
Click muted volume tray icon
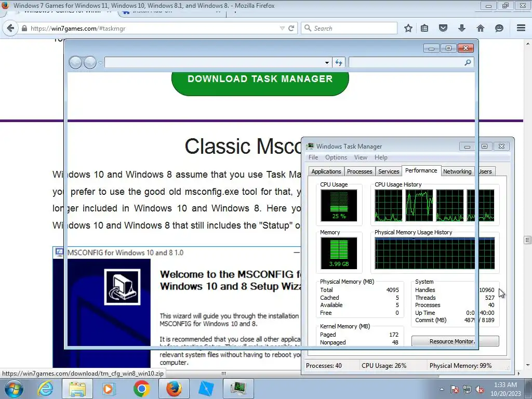pos(480,389)
